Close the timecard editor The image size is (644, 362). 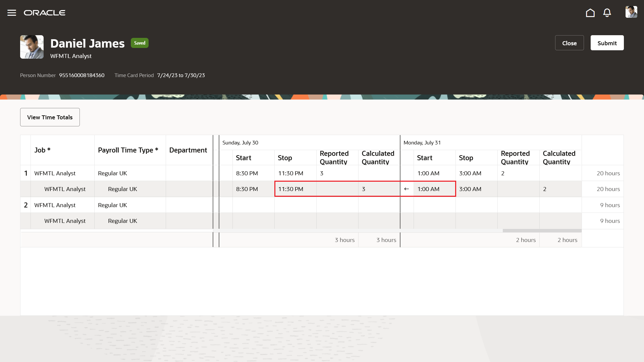(x=569, y=43)
